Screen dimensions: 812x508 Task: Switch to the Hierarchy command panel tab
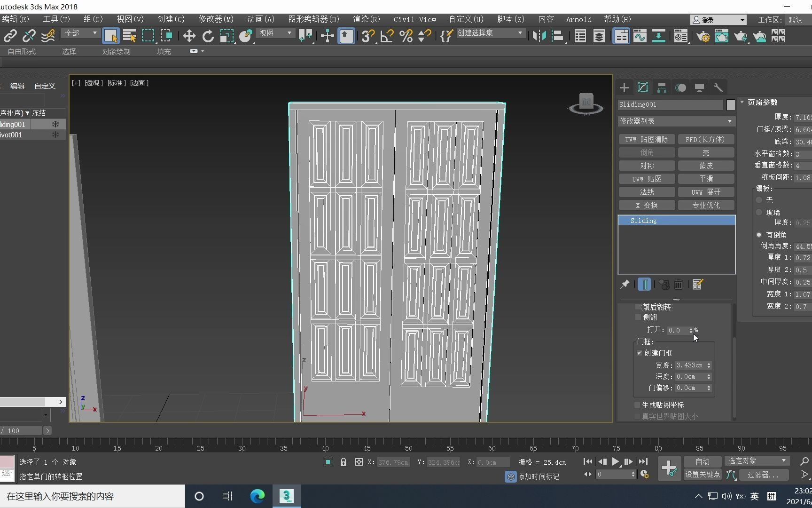pyautogui.click(x=661, y=87)
